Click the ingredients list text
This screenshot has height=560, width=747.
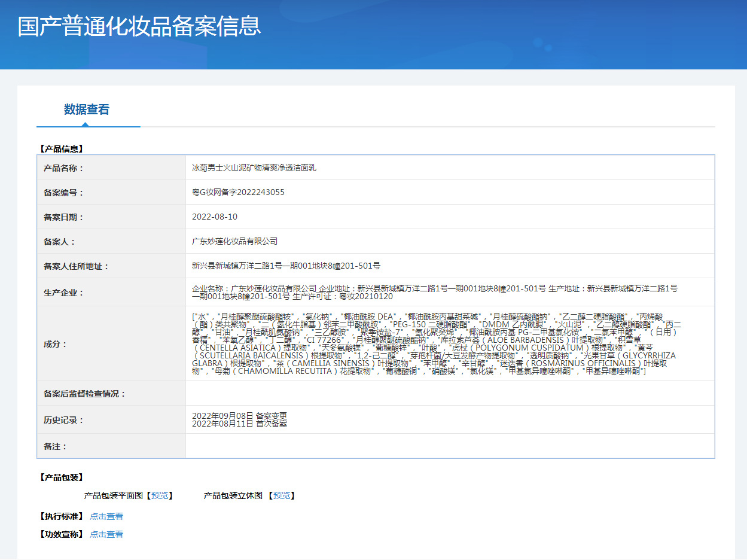click(x=437, y=344)
